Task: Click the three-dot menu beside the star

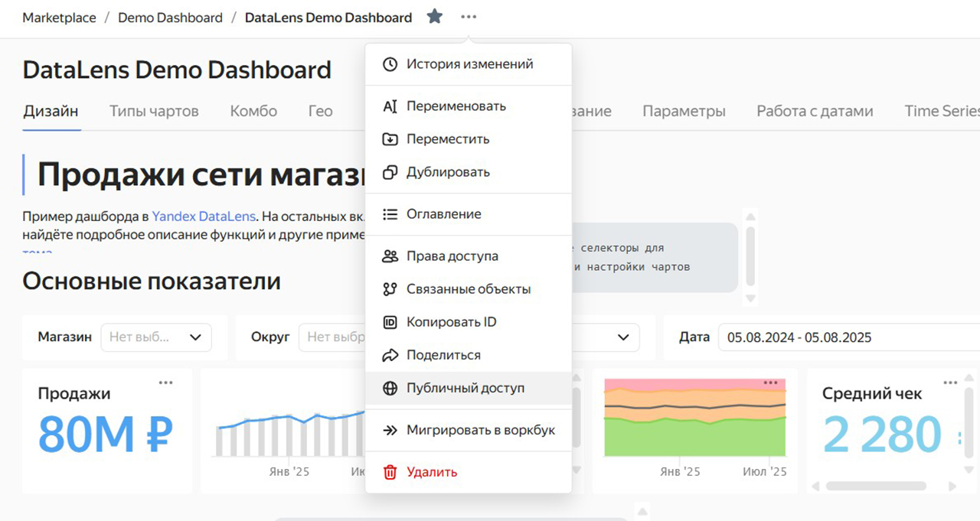Action: (469, 17)
